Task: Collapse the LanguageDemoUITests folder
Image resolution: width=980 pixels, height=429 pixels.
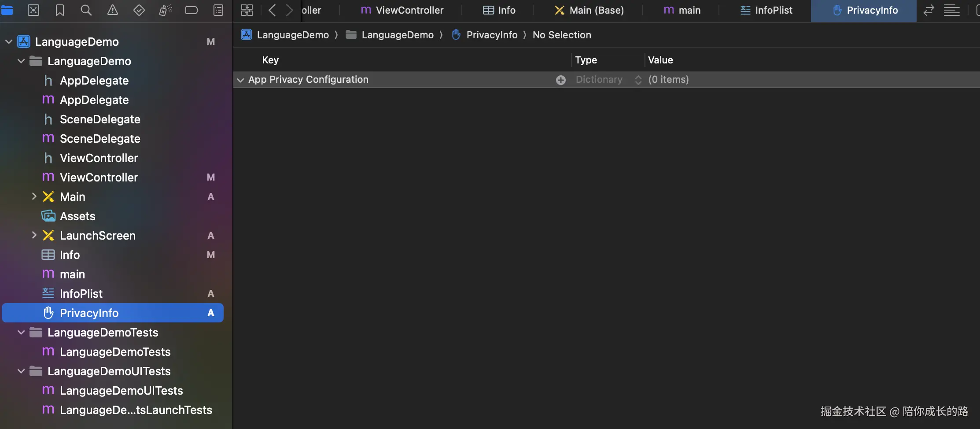Action: (x=21, y=371)
